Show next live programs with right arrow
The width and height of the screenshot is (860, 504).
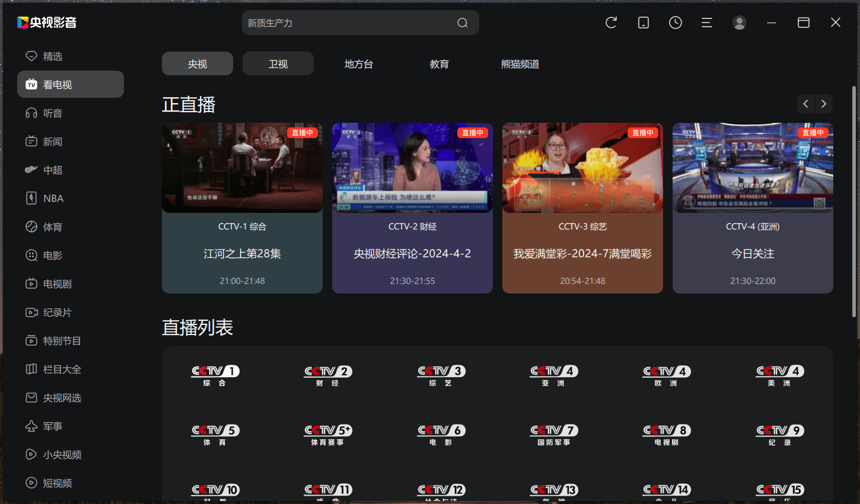coord(823,104)
